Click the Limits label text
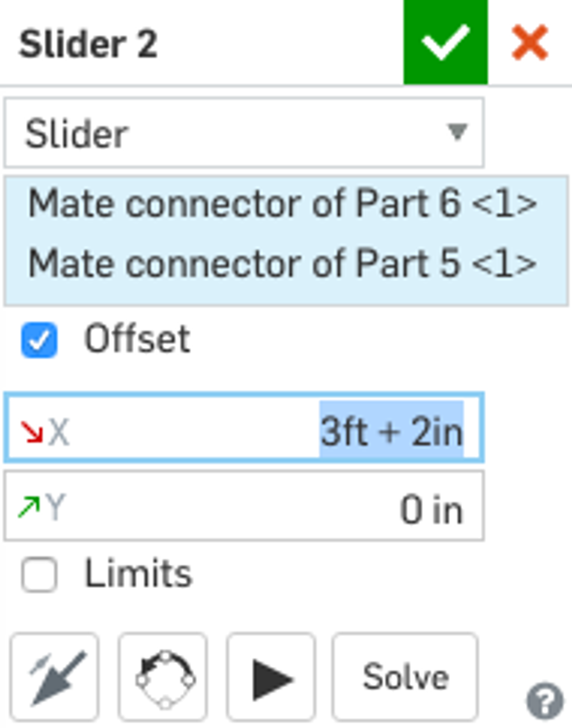Screen dimensions: 572x728 pos(138,574)
